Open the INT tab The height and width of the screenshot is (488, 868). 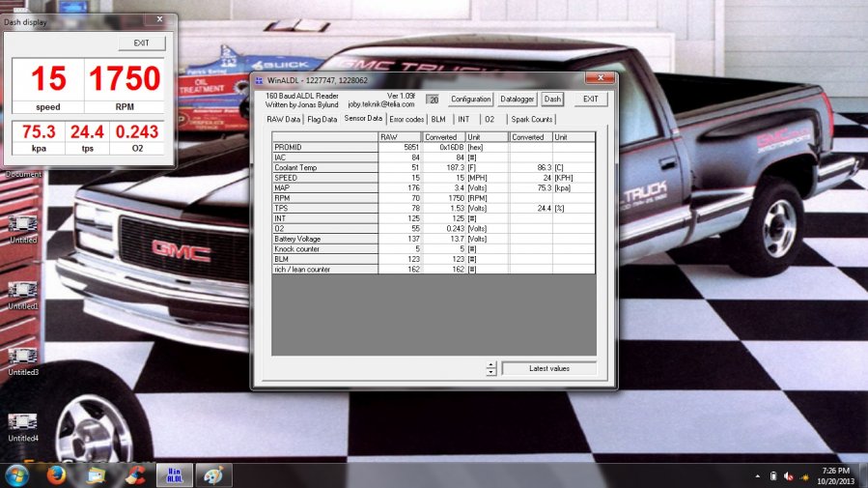(463, 119)
